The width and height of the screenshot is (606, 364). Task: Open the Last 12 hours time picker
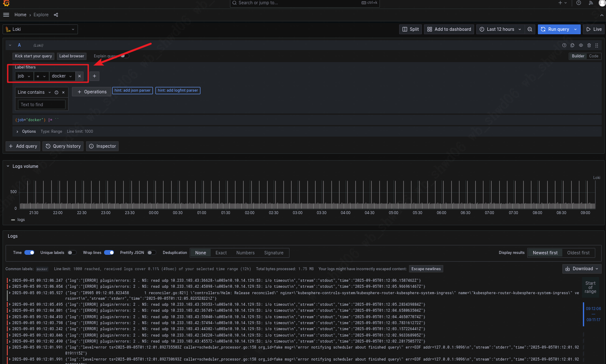501,29
